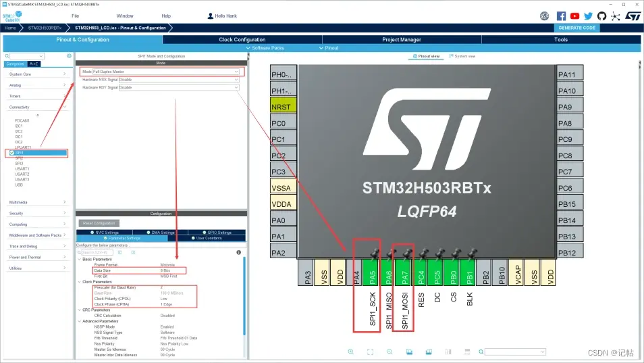Image resolution: width=644 pixels, height=363 pixels.
Task: Switch to Clock Configuration tab
Action: tap(242, 39)
